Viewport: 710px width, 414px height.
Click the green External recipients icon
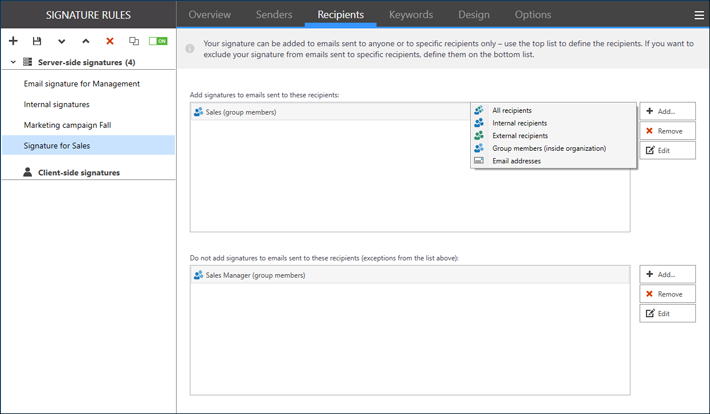pos(479,135)
